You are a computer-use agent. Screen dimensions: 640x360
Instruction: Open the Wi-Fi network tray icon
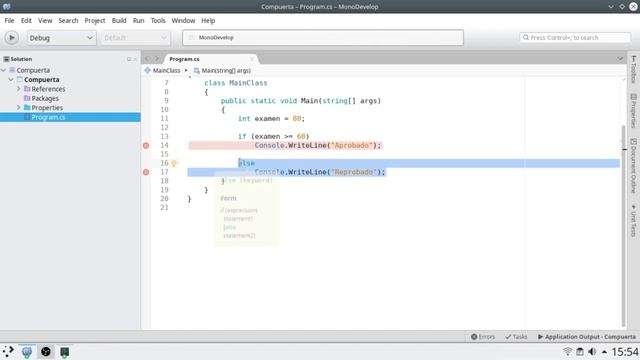567,351
